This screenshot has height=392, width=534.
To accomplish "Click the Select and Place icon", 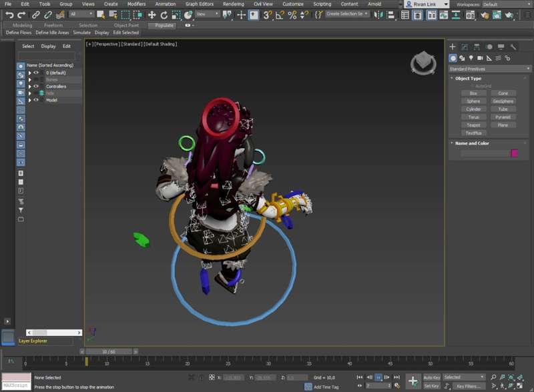I will point(188,15).
